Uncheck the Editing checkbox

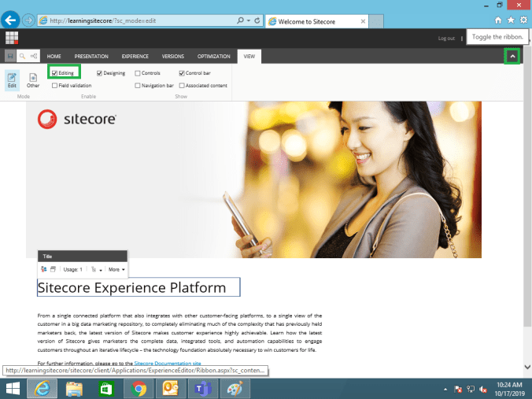pos(54,73)
